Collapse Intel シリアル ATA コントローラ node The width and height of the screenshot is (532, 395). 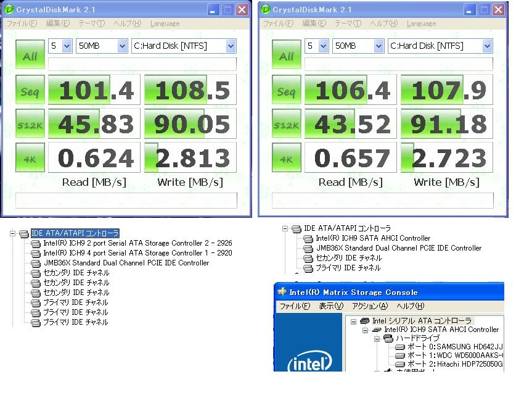(x=353, y=322)
